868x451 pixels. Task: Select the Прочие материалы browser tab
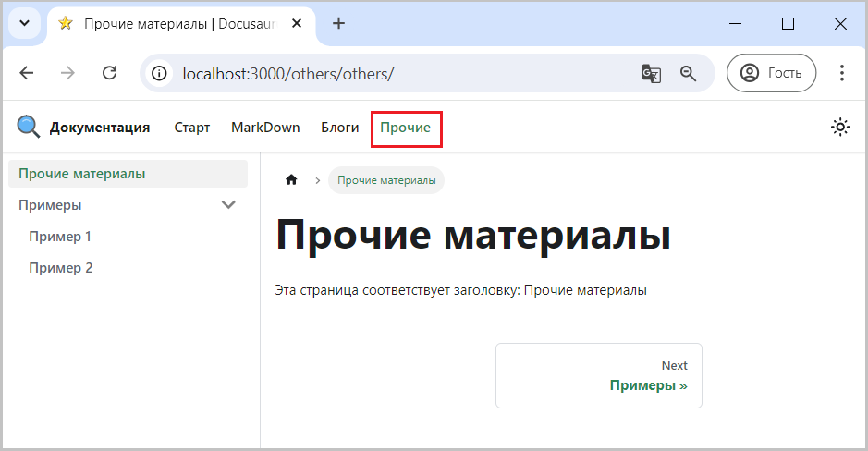click(x=181, y=24)
